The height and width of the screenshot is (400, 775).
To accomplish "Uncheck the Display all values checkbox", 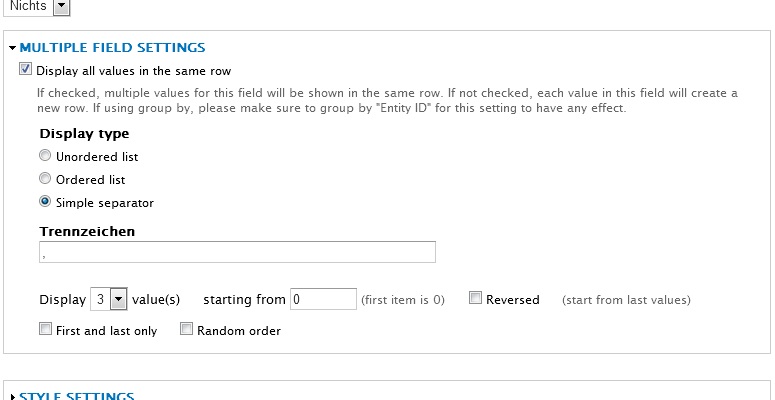I will click(25, 71).
